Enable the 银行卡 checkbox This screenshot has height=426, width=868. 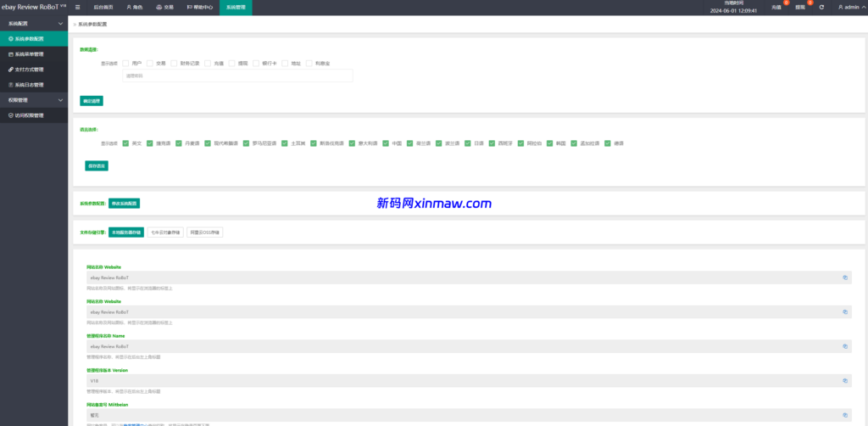[256, 63]
